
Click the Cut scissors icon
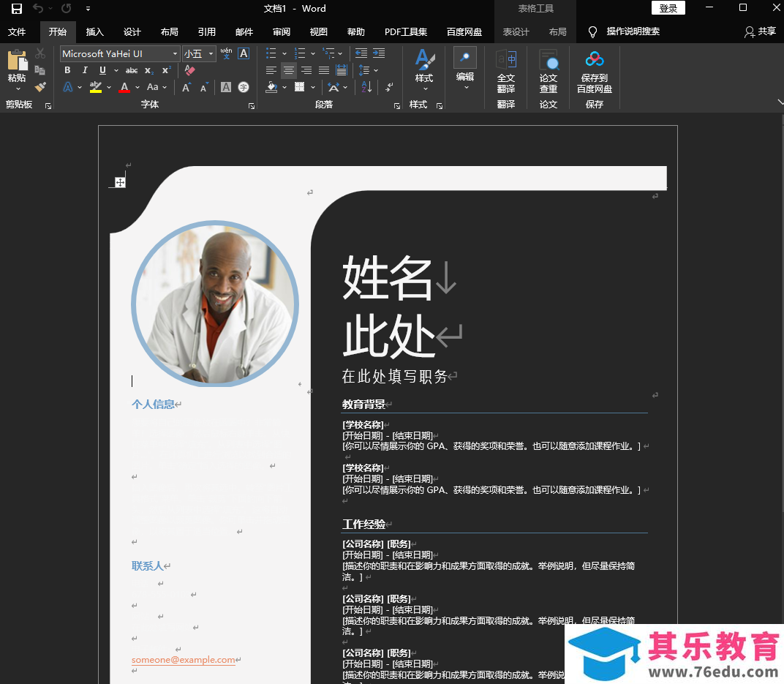(x=40, y=53)
